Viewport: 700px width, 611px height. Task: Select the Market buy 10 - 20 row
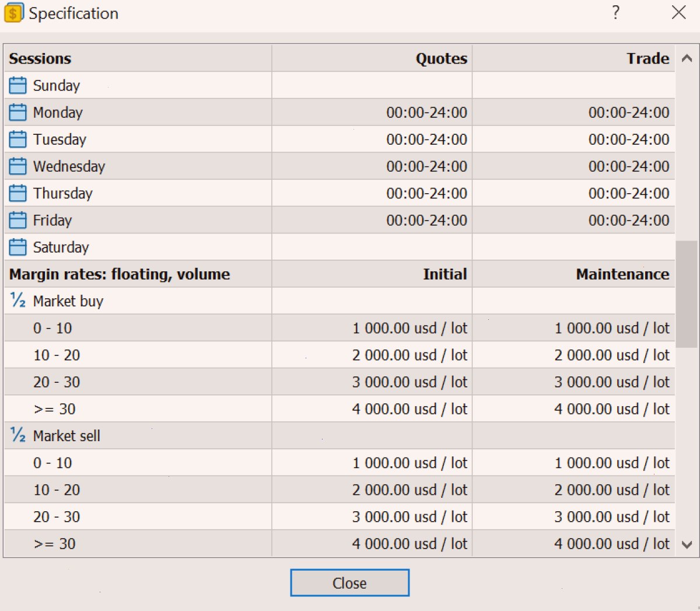coord(339,355)
